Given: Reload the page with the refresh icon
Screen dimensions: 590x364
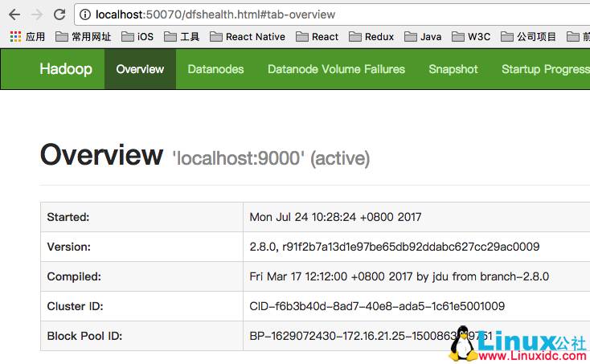Looking at the screenshot, I should [x=59, y=14].
